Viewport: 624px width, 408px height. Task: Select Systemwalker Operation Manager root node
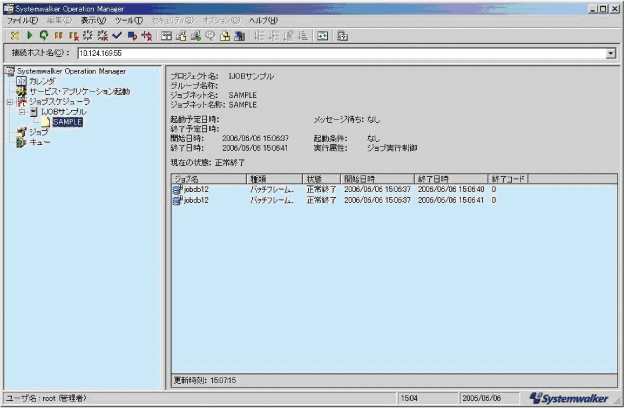click(x=71, y=71)
